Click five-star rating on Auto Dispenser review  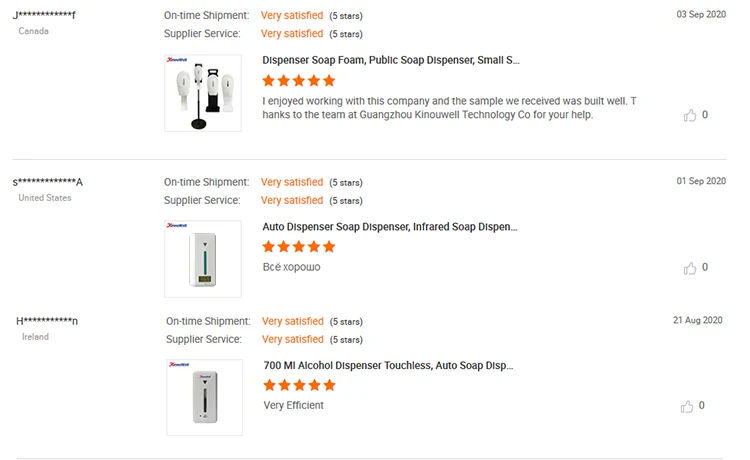pyautogui.click(x=298, y=247)
